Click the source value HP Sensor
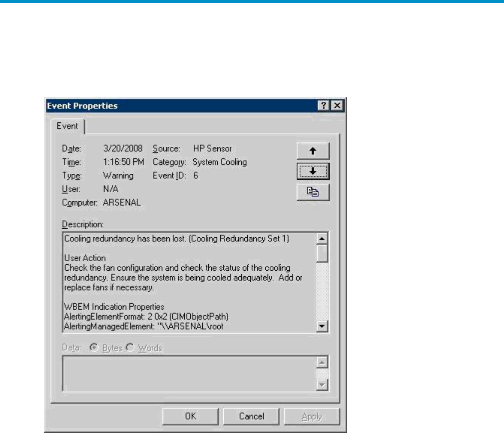 (212, 148)
